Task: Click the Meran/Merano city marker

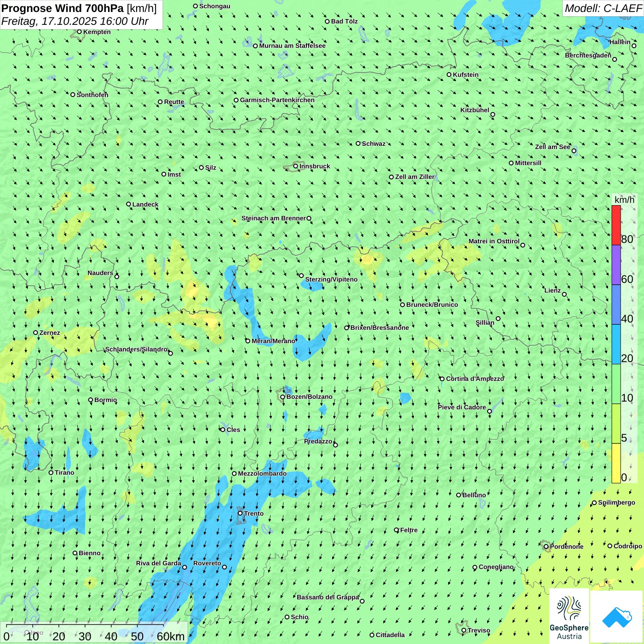Action: click(247, 341)
